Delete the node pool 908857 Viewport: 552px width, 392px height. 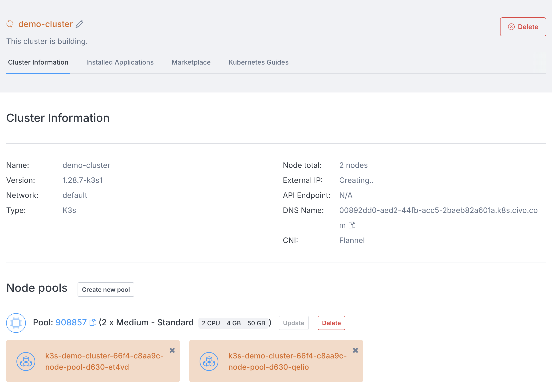[331, 323]
